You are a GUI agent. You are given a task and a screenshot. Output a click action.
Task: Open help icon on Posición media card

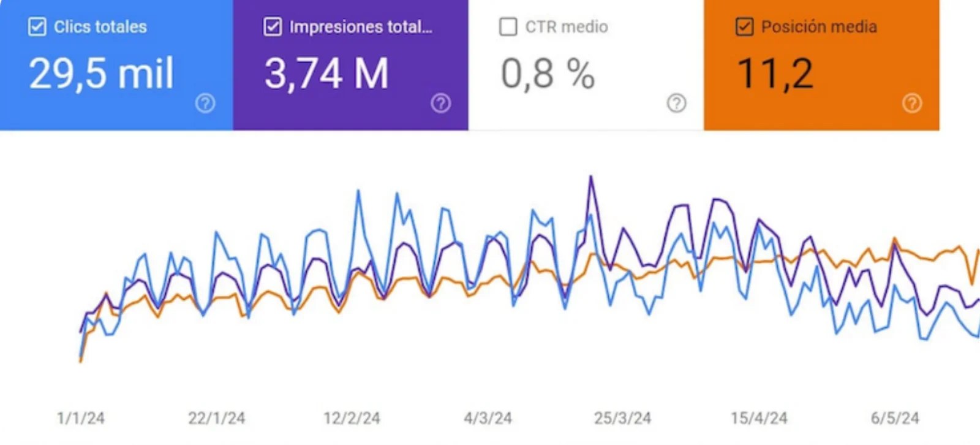pyautogui.click(x=912, y=103)
